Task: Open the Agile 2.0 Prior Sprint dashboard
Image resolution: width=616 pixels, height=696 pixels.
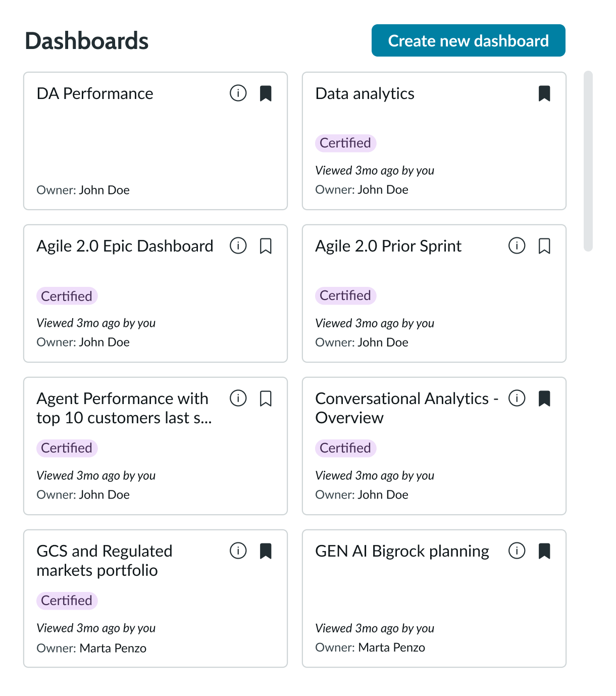Action: (388, 246)
